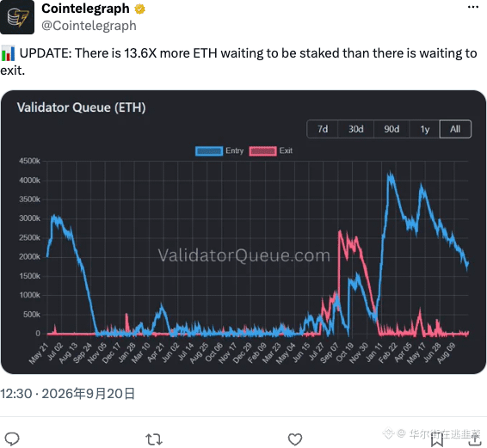
Task: Toggle the Entry series in legend
Action: click(x=219, y=150)
